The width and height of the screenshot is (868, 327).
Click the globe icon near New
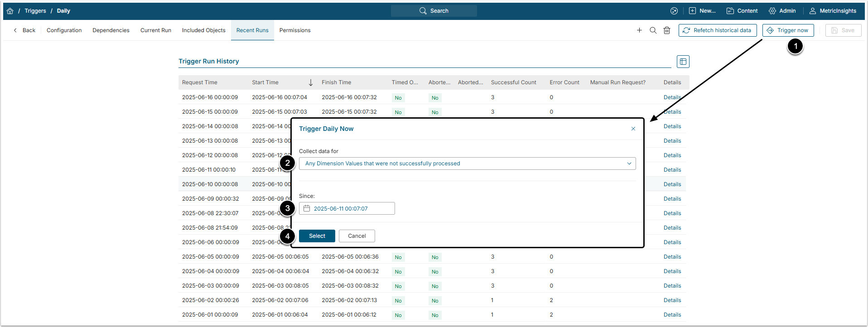[x=674, y=11]
